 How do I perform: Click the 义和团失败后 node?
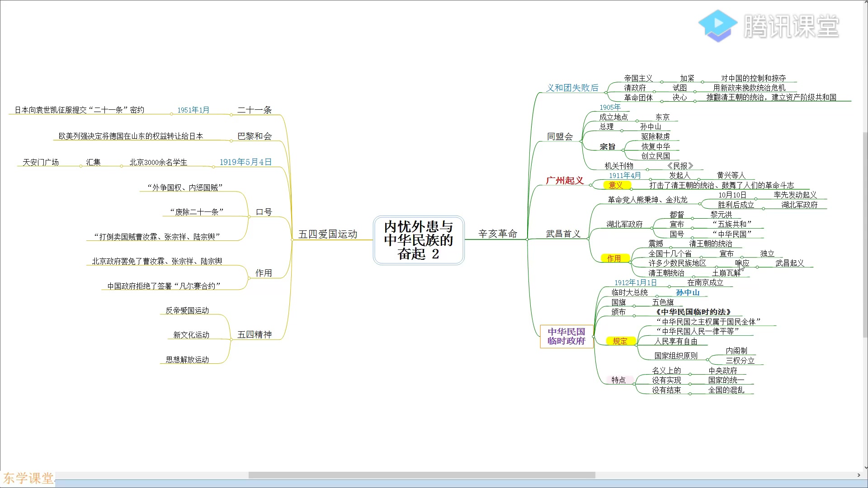[x=572, y=88]
